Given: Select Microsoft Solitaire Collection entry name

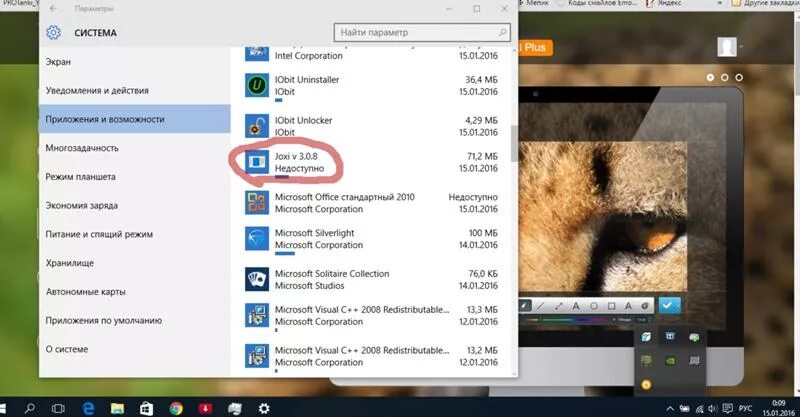Looking at the screenshot, I should 332,274.
